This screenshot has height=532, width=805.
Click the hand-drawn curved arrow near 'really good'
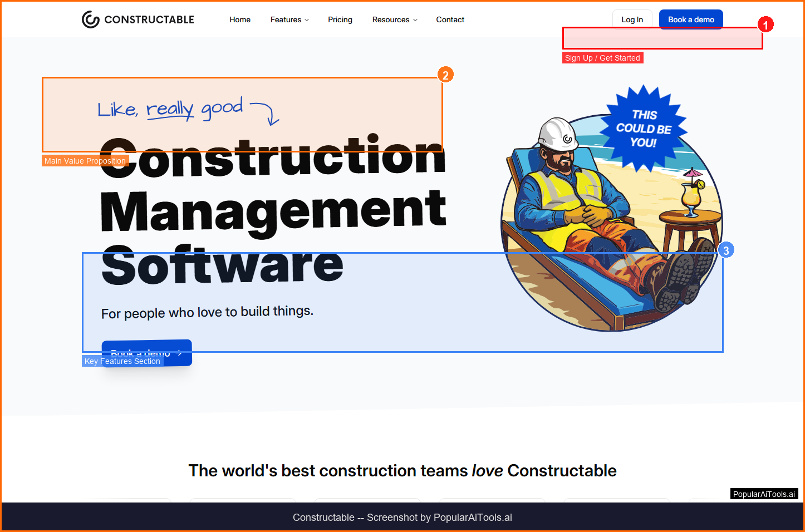tap(266, 112)
